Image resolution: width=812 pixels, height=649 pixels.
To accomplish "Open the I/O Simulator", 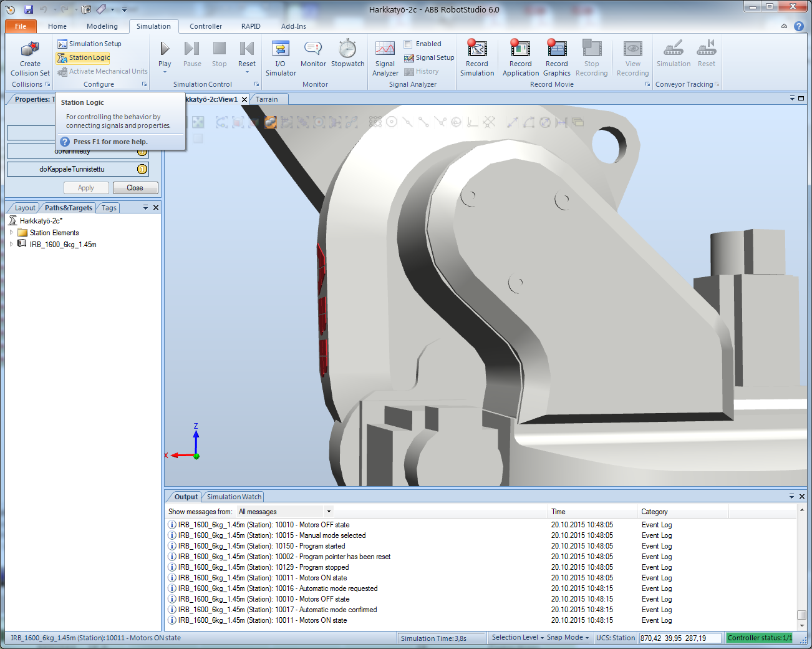I will coord(281,59).
